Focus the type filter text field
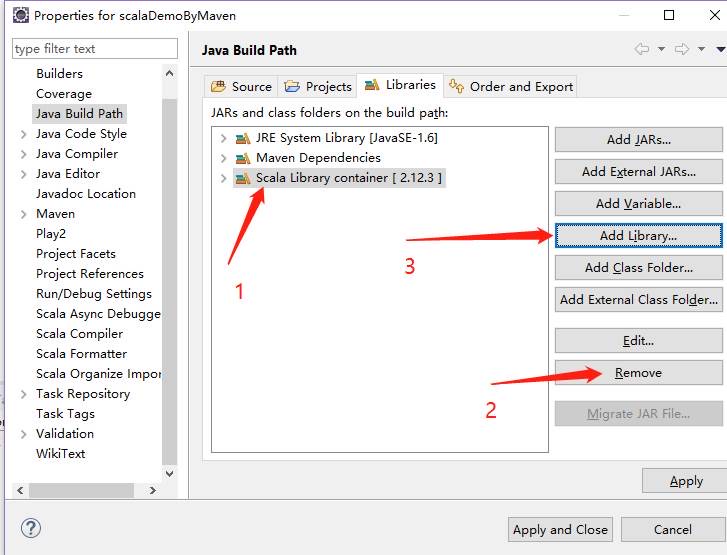Image resolution: width=727 pixels, height=555 pixels. point(94,48)
